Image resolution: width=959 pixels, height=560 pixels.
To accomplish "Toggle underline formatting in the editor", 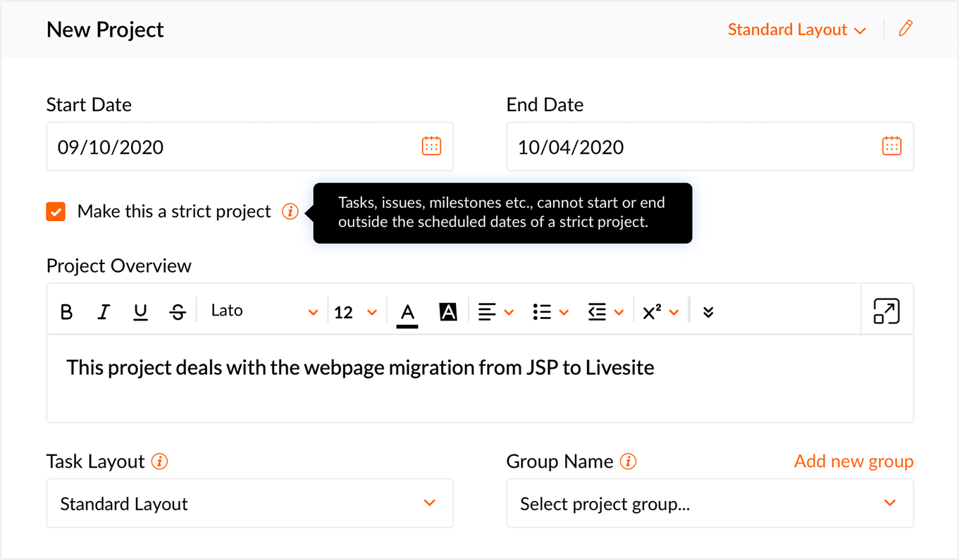I will (140, 312).
